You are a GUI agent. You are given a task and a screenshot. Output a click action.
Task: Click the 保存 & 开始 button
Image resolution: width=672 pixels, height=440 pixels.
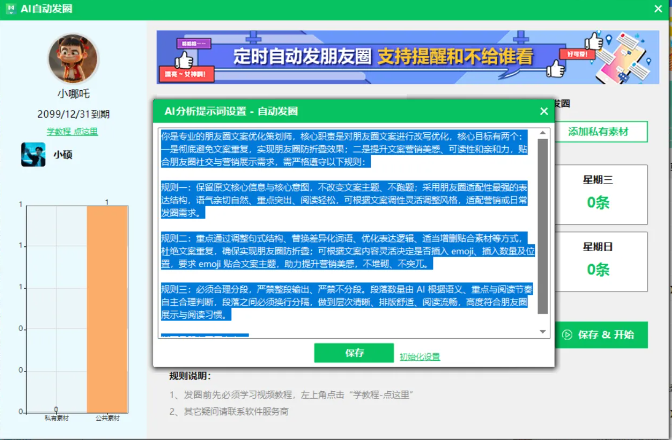click(x=599, y=335)
